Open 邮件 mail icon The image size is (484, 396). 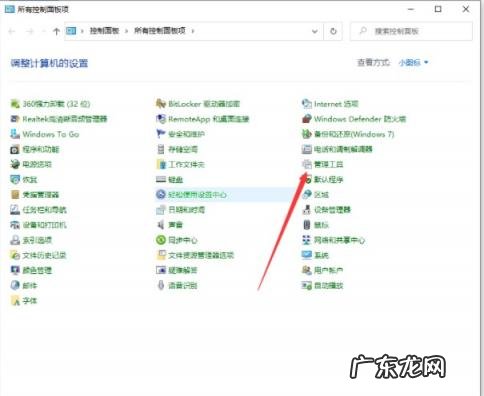coord(15,285)
